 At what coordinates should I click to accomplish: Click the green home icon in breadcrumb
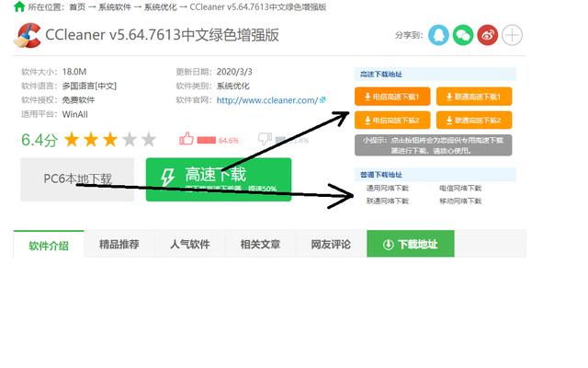pyautogui.click(x=19, y=6)
